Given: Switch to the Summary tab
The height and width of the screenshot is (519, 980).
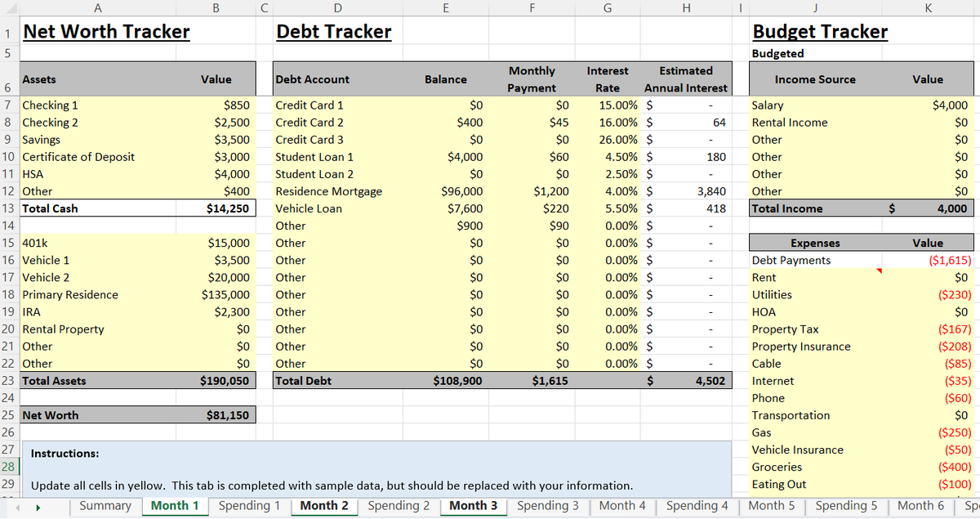Looking at the screenshot, I should point(105,506).
